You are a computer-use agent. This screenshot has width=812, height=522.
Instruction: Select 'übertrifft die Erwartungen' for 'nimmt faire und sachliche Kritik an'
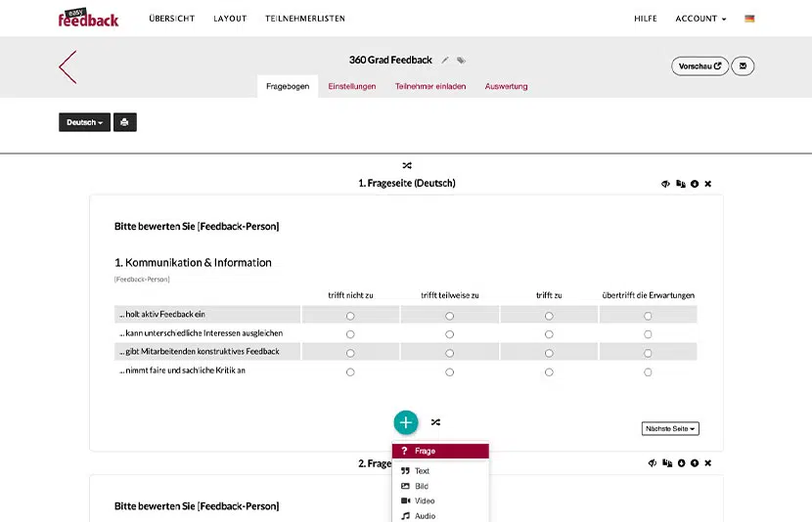click(x=648, y=372)
